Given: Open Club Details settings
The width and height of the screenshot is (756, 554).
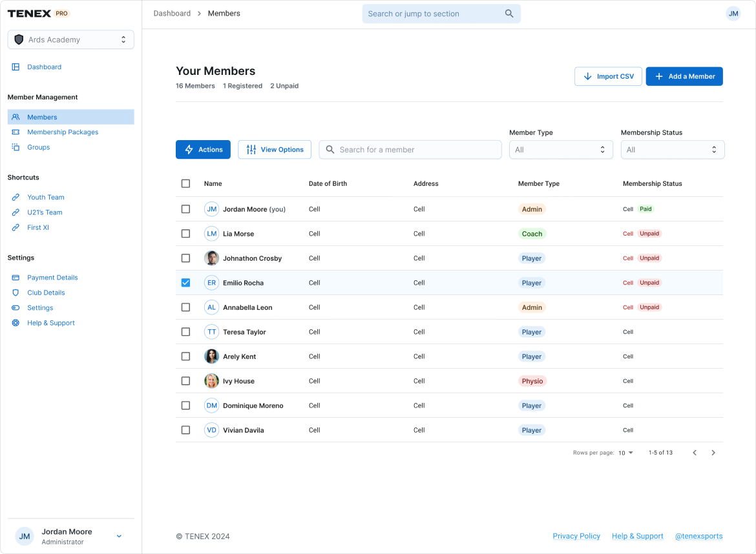Looking at the screenshot, I should [46, 293].
